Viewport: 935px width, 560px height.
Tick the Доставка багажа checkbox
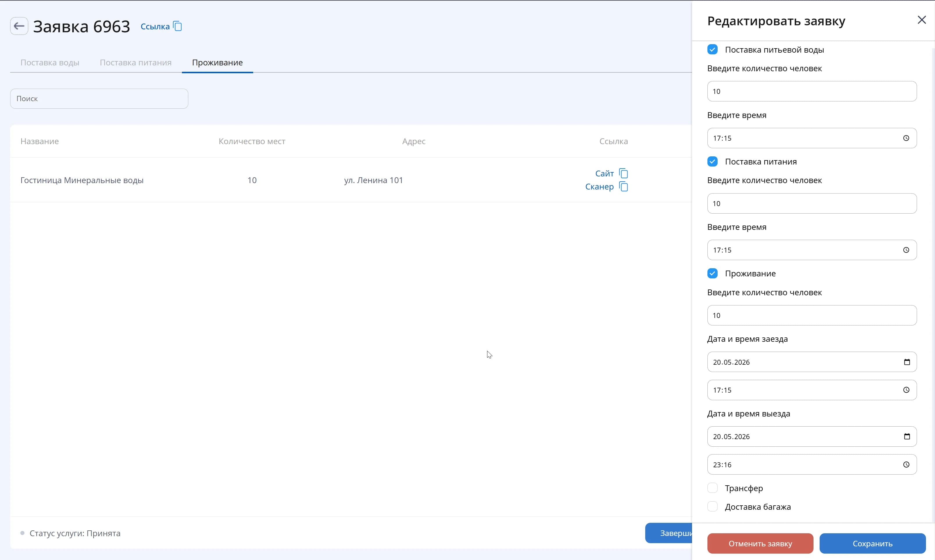(x=712, y=507)
